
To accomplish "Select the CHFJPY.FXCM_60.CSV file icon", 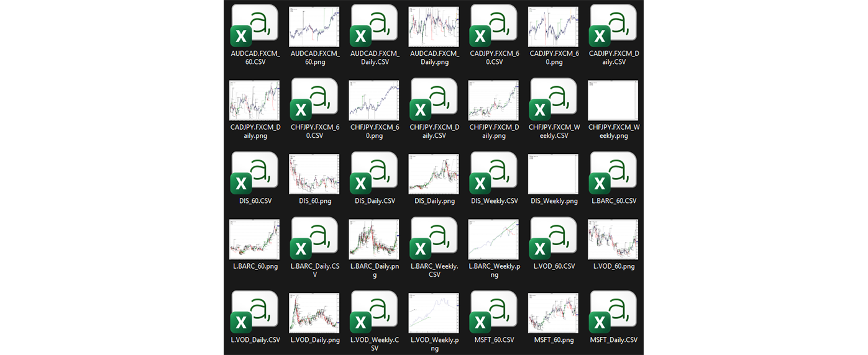I will 314,99.
